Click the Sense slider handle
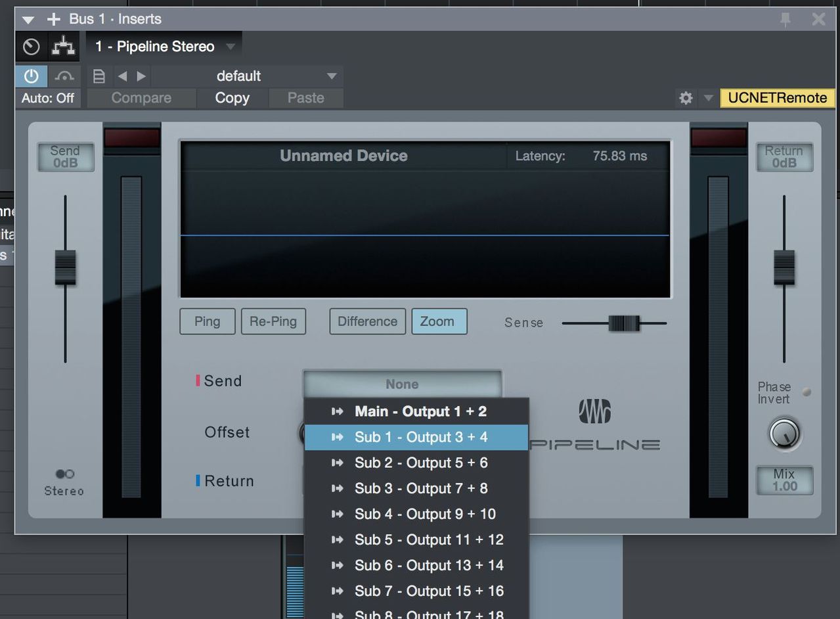840x619 pixels. [623, 323]
